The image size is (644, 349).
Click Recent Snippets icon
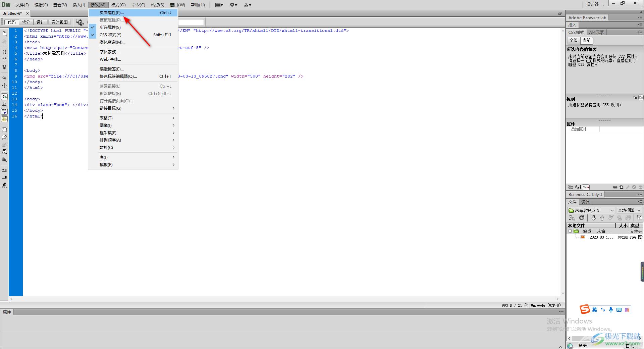(x=4, y=152)
